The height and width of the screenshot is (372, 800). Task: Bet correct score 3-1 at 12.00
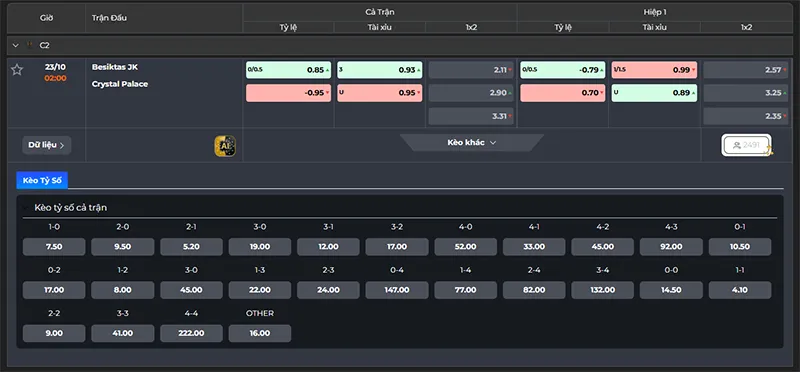[328, 246]
